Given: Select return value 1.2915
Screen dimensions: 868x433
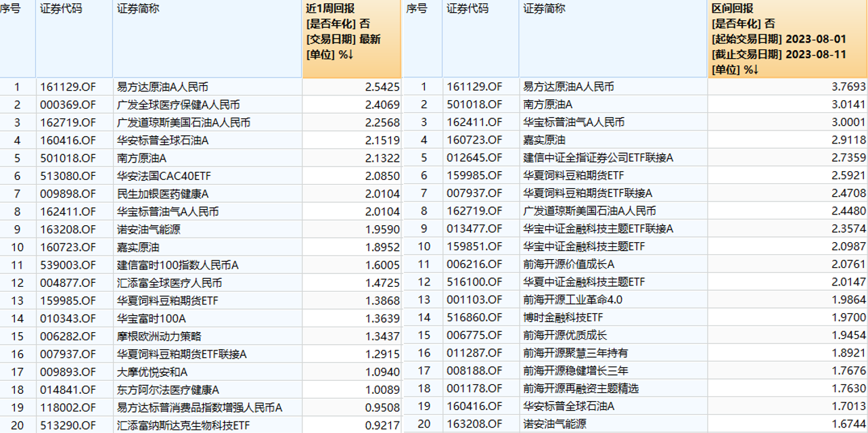Looking at the screenshot, I should click(x=382, y=354).
